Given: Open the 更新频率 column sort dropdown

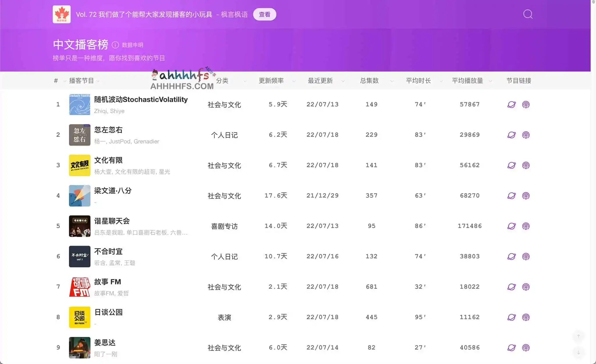Looking at the screenshot, I should (294, 81).
